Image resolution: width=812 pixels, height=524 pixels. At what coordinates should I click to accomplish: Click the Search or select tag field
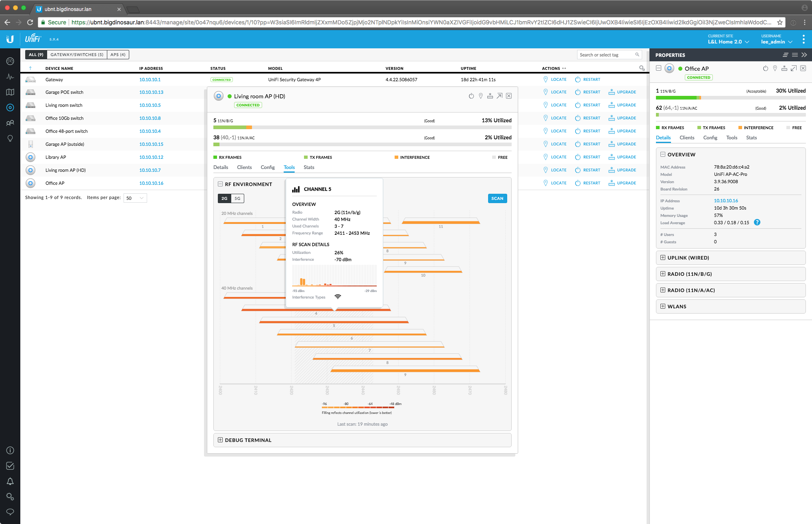click(x=606, y=55)
